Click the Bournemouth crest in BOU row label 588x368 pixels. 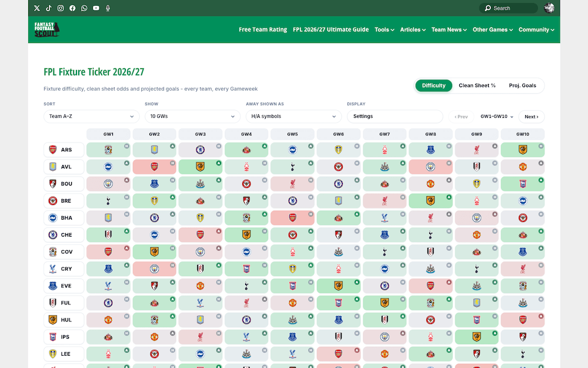(53, 184)
